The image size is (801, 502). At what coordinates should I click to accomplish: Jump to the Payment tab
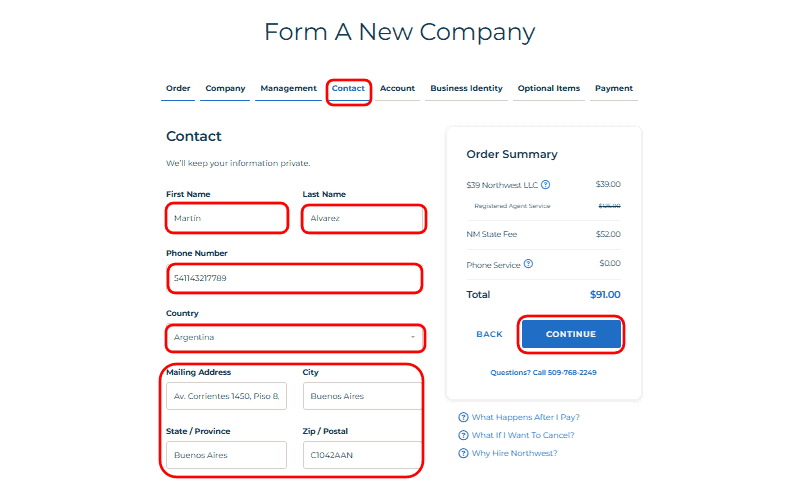point(613,89)
